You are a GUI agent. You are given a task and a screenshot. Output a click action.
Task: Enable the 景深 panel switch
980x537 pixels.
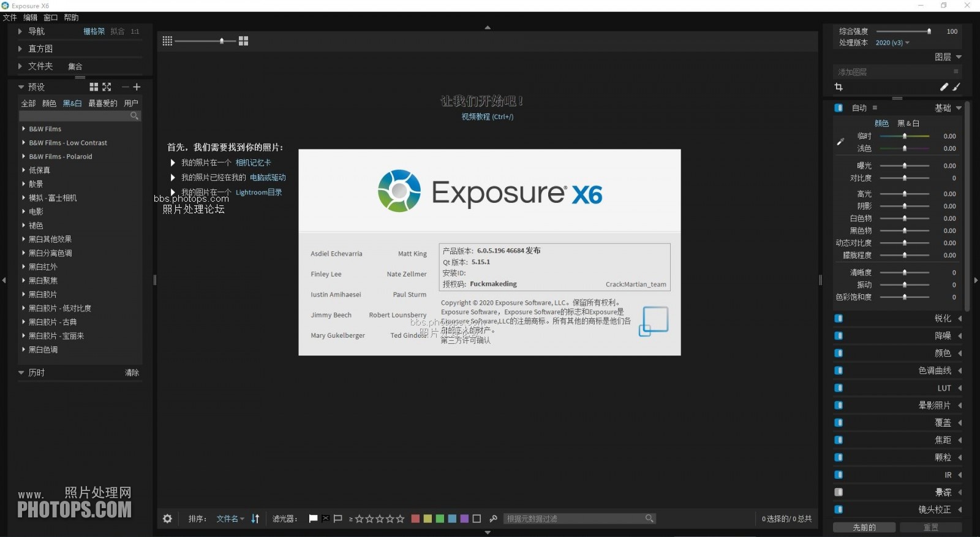839,492
